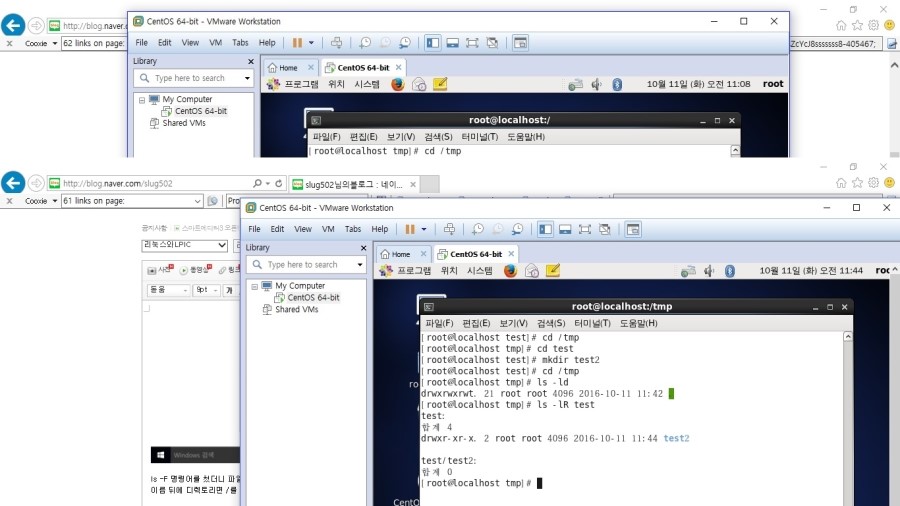Click scroll-up arrow in root@localhost:/tmp terminal

(x=848, y=337)
